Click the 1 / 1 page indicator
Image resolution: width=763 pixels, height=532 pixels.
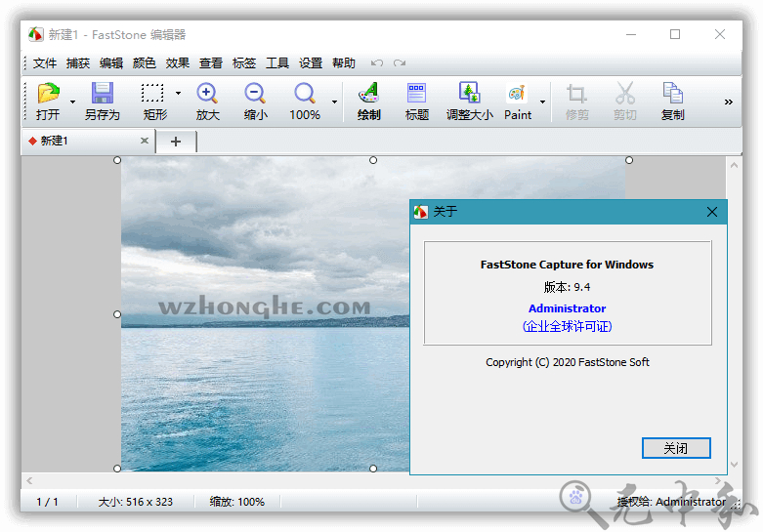(x=47, y=502)
